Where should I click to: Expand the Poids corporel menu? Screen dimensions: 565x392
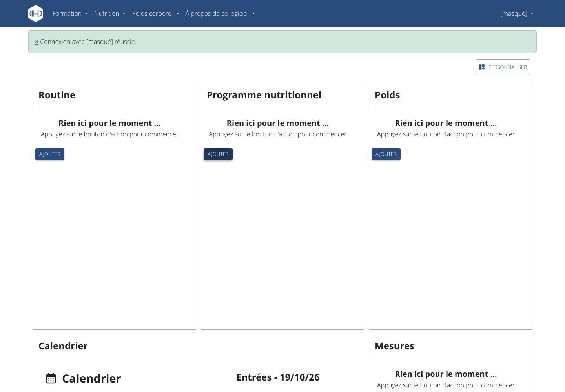155,13
